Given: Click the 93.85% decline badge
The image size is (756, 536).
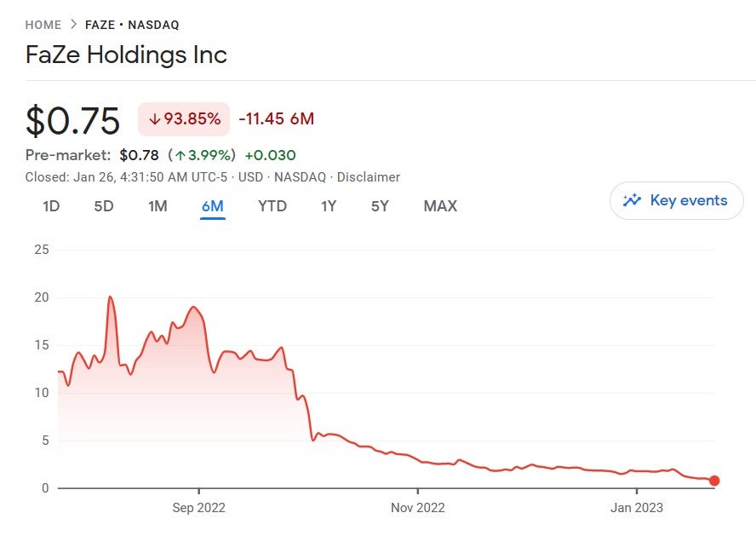Looking at the screenshot, I should pyautogui.click(x=183, y=119).
